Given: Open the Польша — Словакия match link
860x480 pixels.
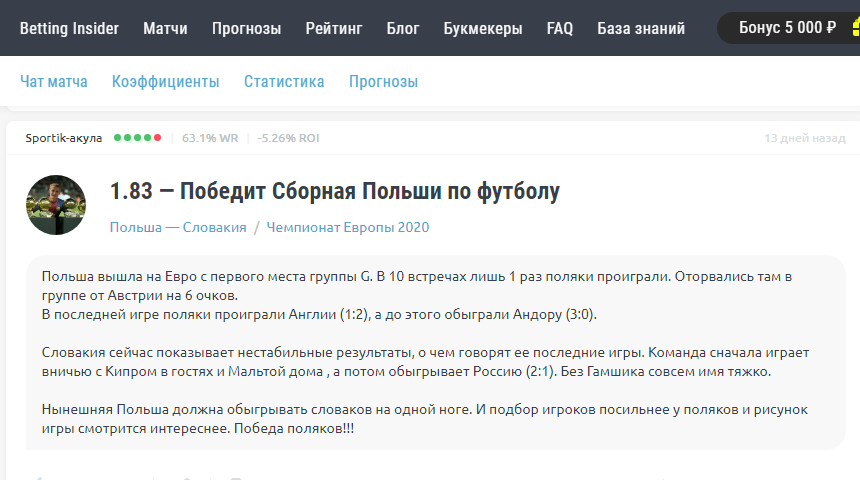Looking at the screenshot, I should (178, 227).
